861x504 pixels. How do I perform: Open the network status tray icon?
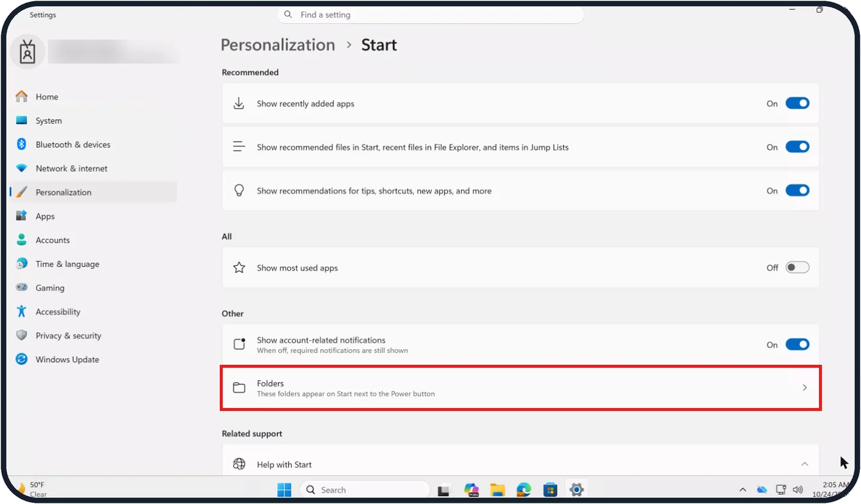[x=781, y=490]
